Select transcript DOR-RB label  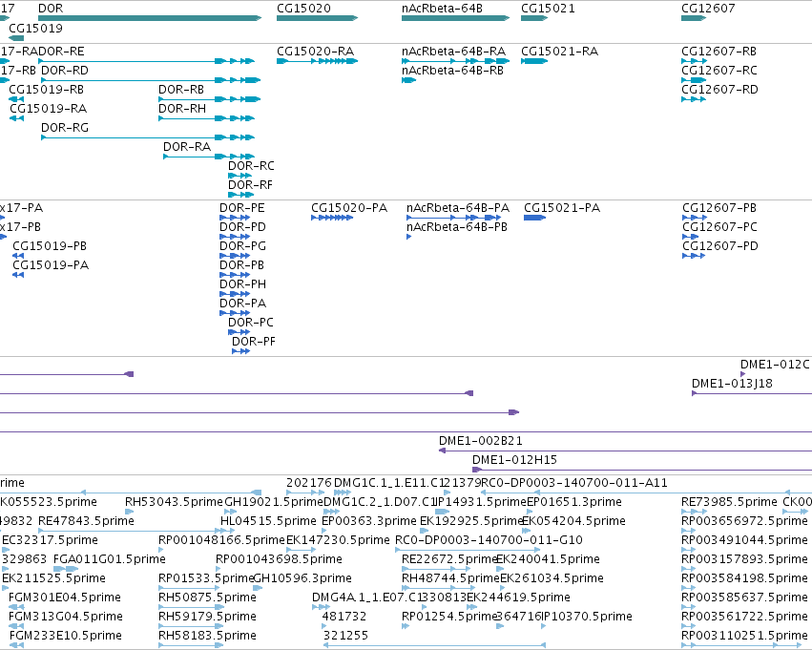181,90
